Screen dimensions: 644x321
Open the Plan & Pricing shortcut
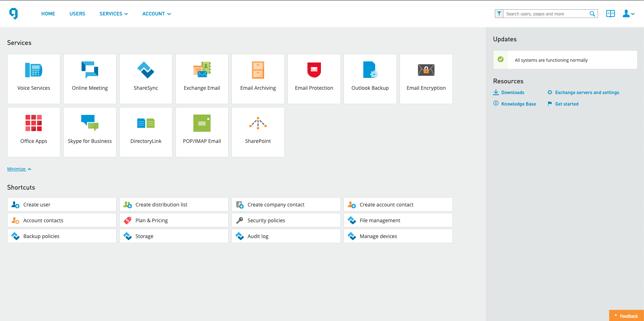174,220
